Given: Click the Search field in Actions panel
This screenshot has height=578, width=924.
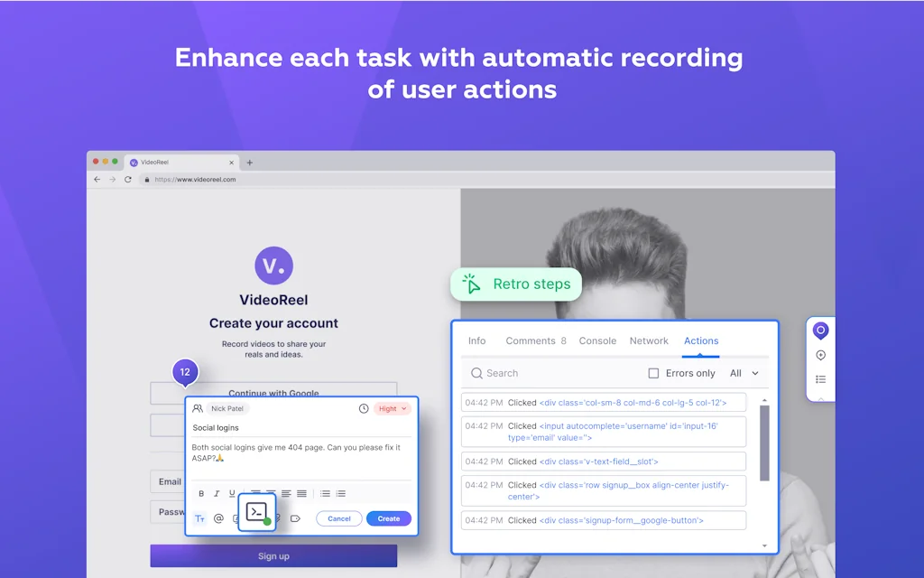Looking at the screenshot, I should click(x=550, y=373).
